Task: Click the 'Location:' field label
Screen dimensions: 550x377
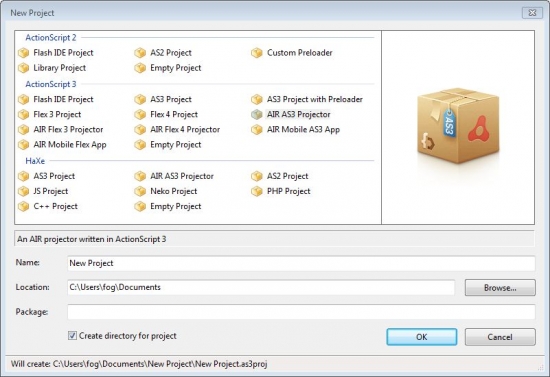Action: coord(32,287)
